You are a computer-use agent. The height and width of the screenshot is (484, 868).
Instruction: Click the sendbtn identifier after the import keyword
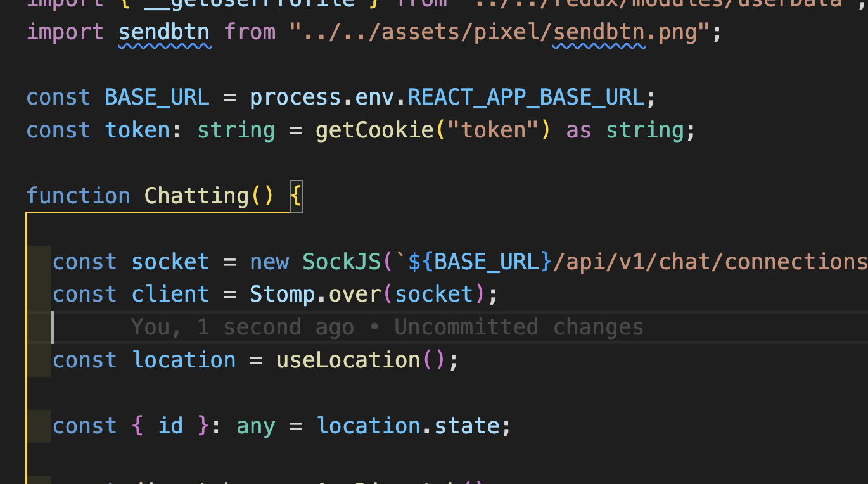164,32
